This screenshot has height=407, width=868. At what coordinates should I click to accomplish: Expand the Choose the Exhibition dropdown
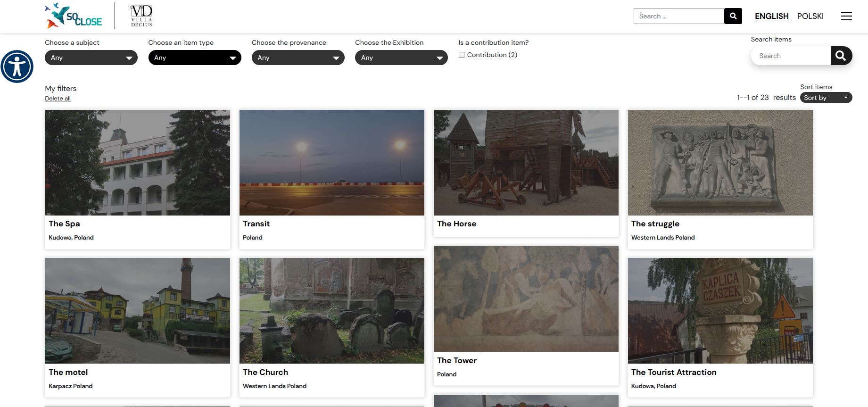[x=401, y=58]
